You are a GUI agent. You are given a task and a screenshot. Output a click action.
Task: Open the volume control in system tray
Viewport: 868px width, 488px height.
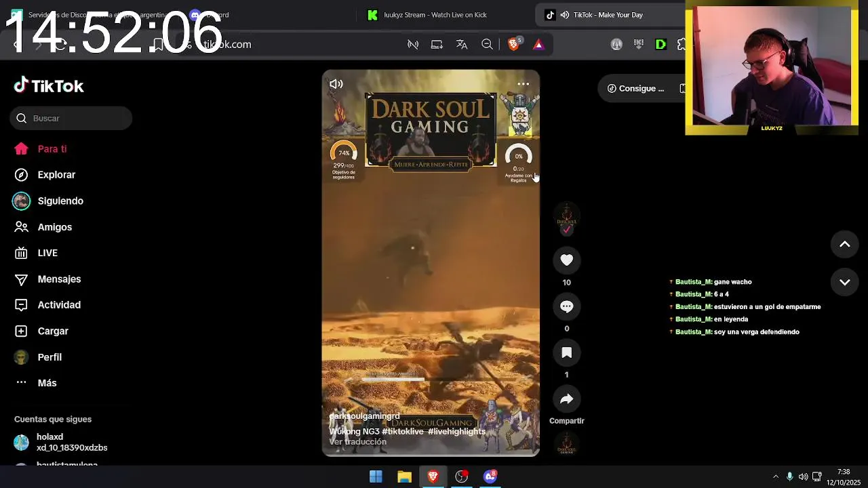point(803,476)
